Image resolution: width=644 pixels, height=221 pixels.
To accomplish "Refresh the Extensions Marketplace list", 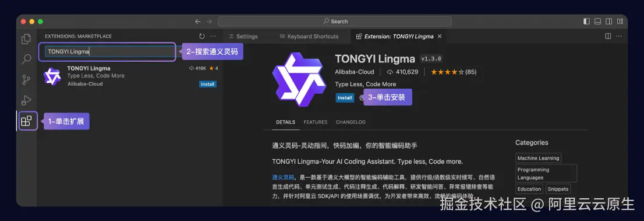I will tap(201, 36).
